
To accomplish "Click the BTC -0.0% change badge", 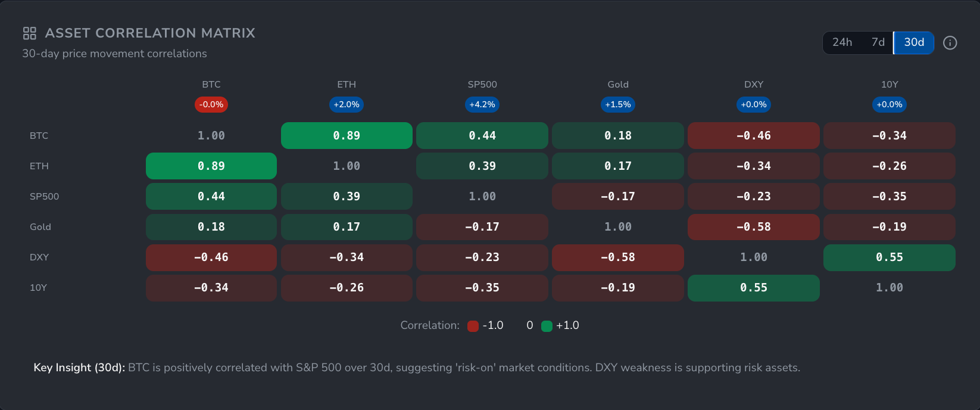I will pyautogui.click(x=211, y=105).
